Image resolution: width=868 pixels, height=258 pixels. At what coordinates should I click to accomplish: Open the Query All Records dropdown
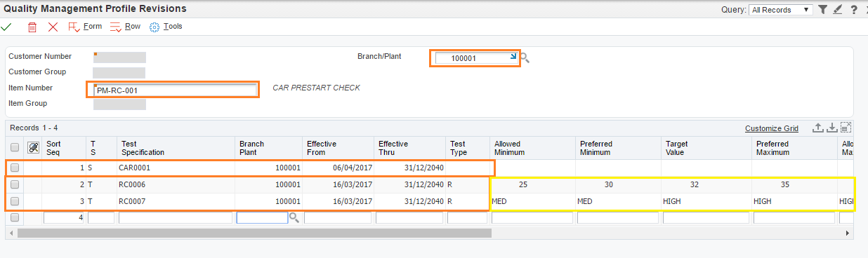(x=781, y=10)
